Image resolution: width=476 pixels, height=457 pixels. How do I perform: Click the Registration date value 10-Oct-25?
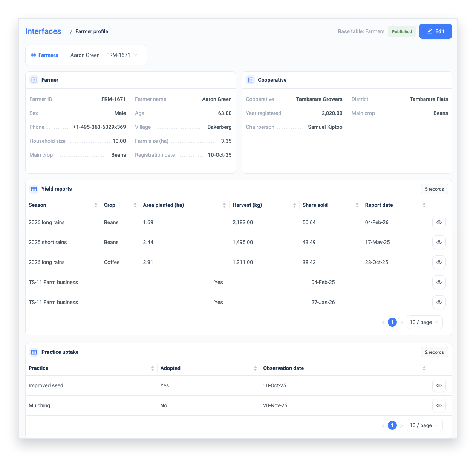(220, 155)
